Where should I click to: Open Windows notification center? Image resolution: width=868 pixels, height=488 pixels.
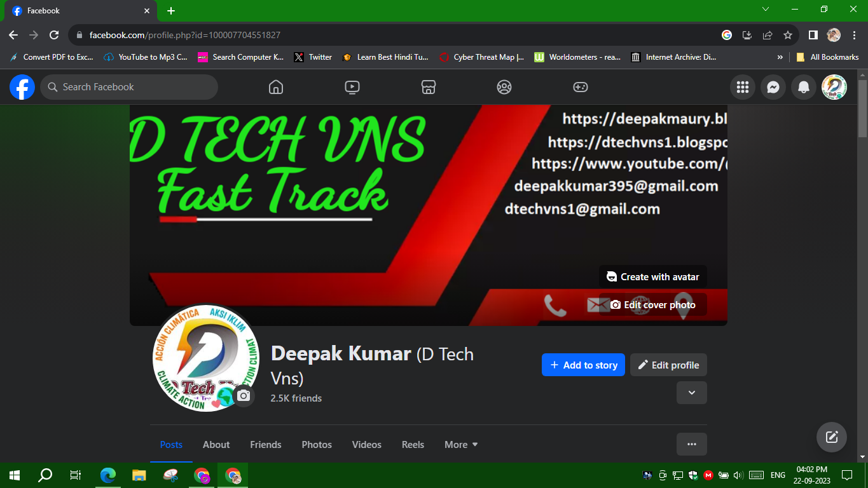tap(847, 475)
